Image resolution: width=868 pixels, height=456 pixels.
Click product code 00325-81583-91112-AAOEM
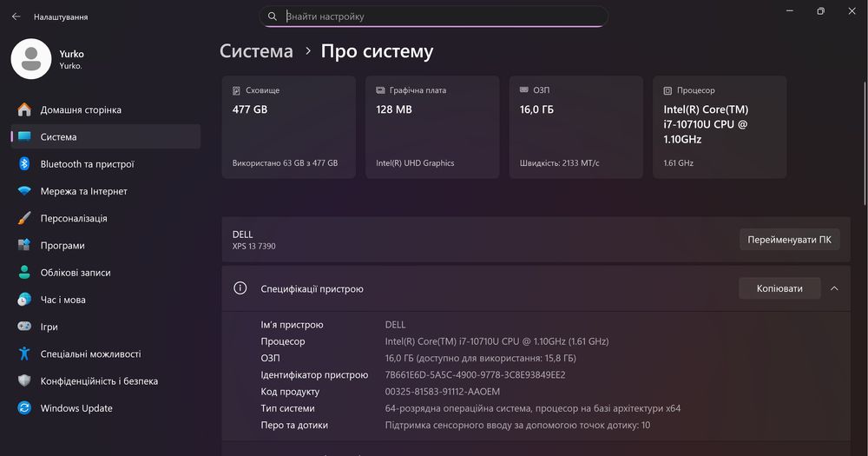(x=443, y=391)
